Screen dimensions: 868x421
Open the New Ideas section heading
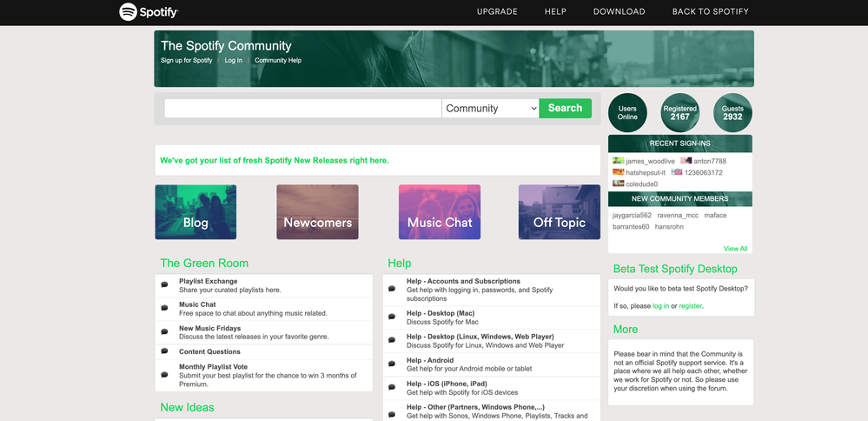click(187, 407)
